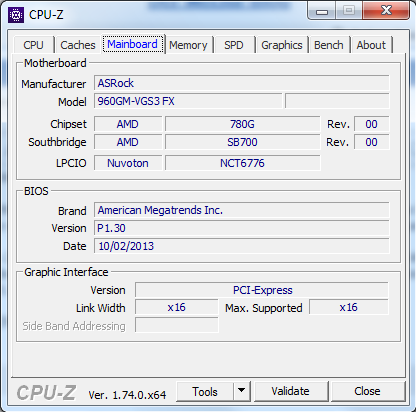Viewport: 416px width, 412px height.
Task: Click the empty field beside the Model value
Action: point(337,101)
